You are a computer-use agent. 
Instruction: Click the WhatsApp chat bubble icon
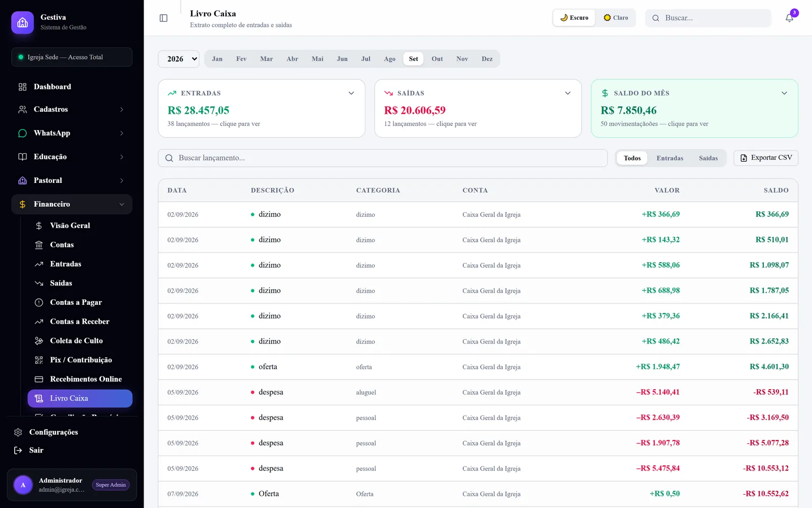tap(22, 133)
